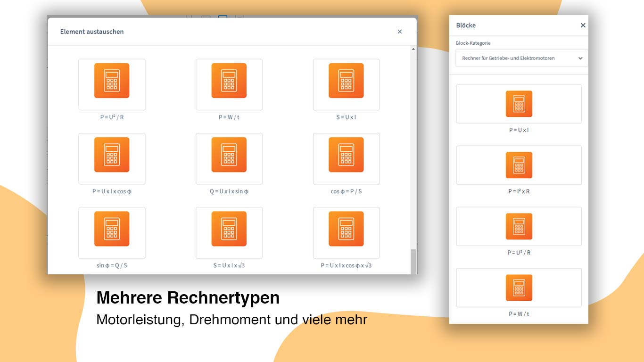
Task: Click the scrollbar up arrow in the dialog
Action: coord(413,49)
